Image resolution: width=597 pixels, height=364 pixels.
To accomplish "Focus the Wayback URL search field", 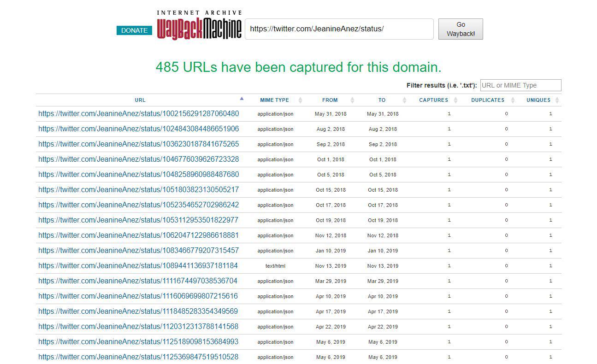I will [x=339, y=29].
